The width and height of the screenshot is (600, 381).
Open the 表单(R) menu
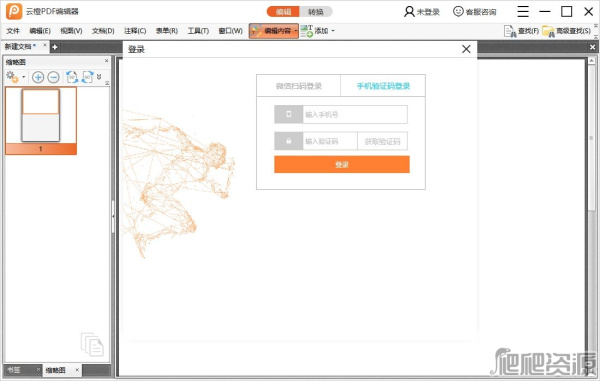pos(167,31)
